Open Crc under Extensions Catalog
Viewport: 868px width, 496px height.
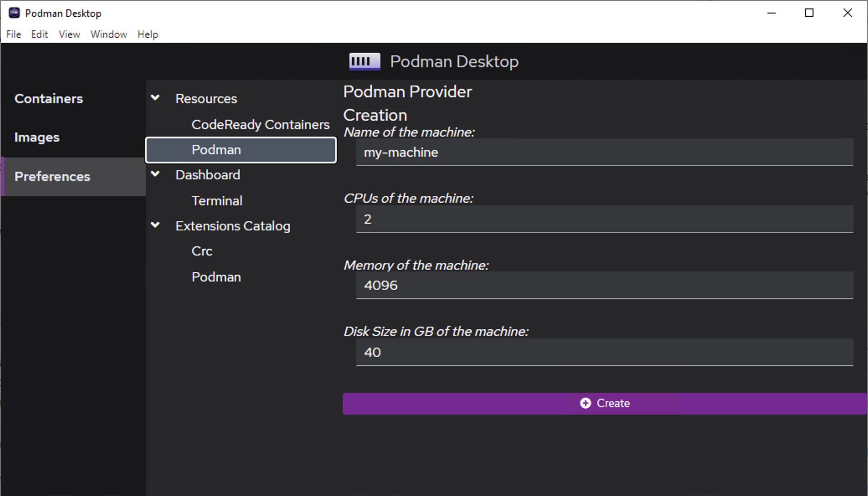[202, 251]
